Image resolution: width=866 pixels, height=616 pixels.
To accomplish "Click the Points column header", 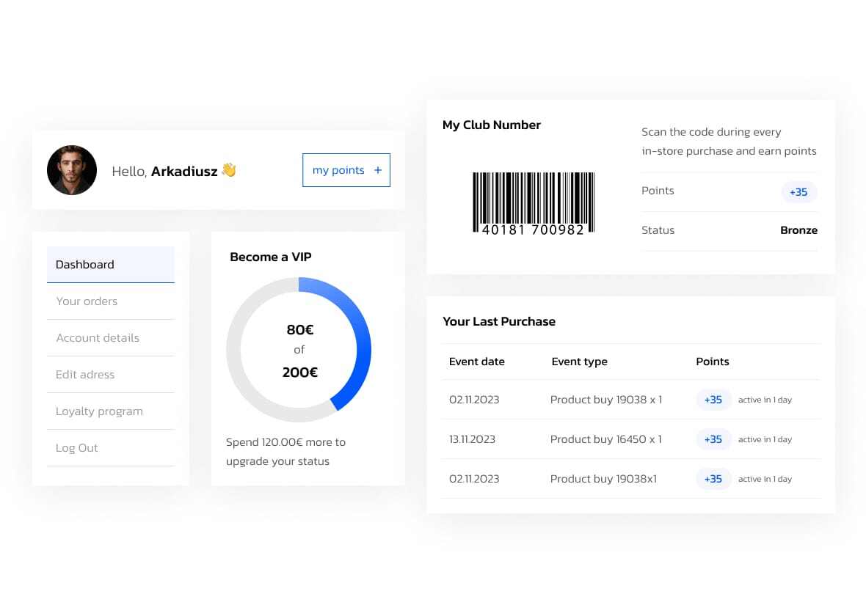I will (x=712, y=361).
